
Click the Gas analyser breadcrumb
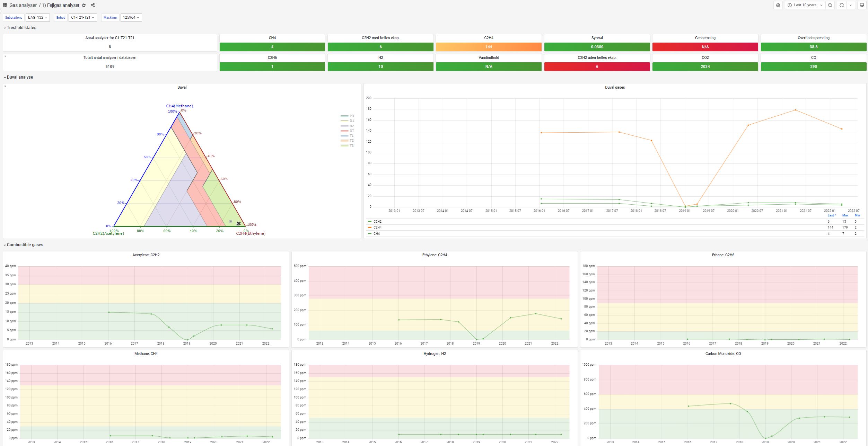tap(23, 5)
